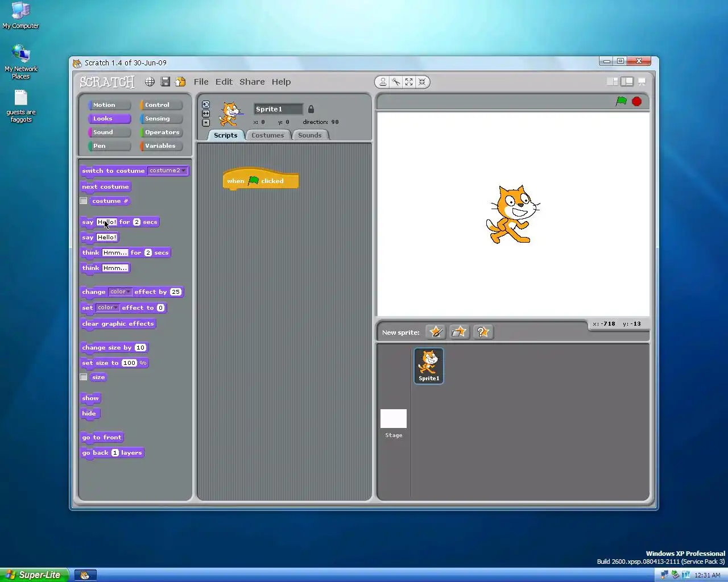Click the show block
This screenshot has width=728, height=582.
[91, 398]
